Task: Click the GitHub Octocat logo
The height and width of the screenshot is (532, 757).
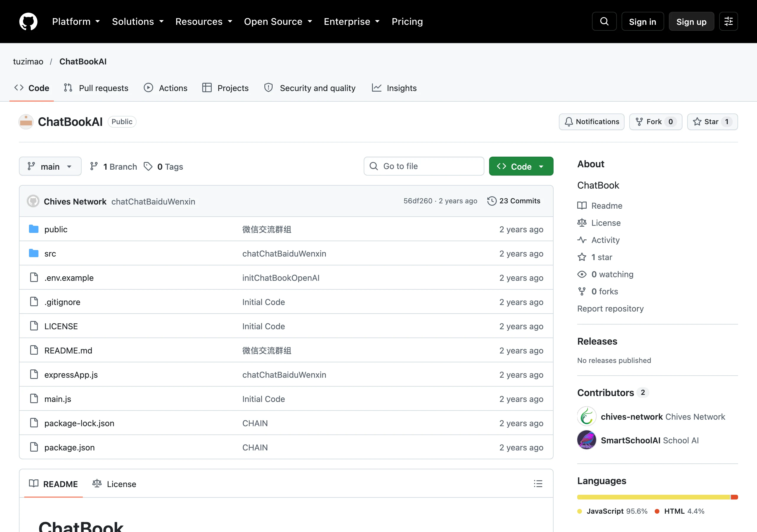Action: (x=28, y=21)
